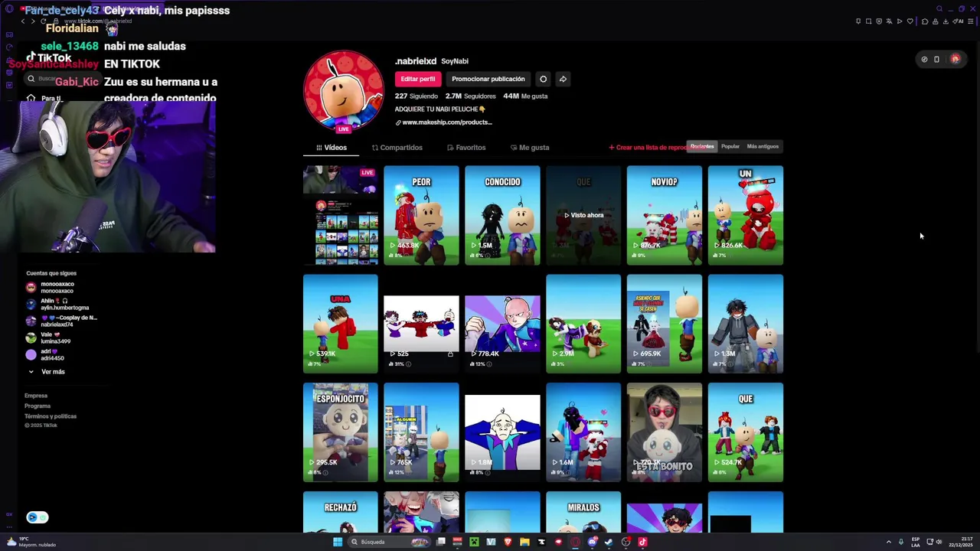Click the browser back arrow
Screen dimensions: 980x551
click(x=22, y=21)
